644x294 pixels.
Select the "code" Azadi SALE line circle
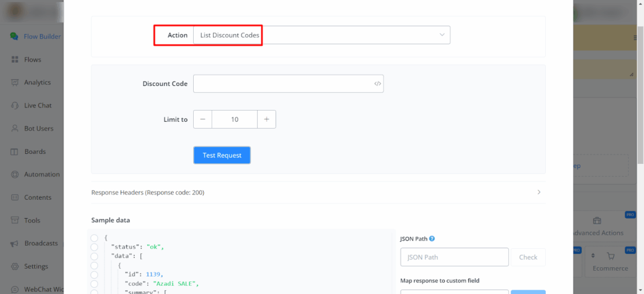[x=94, y=283]
